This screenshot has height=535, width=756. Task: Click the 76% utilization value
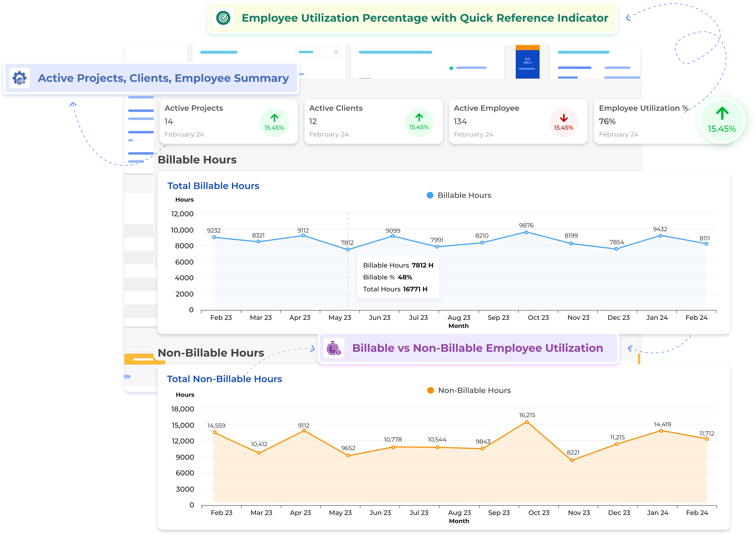tap(607, 122)
